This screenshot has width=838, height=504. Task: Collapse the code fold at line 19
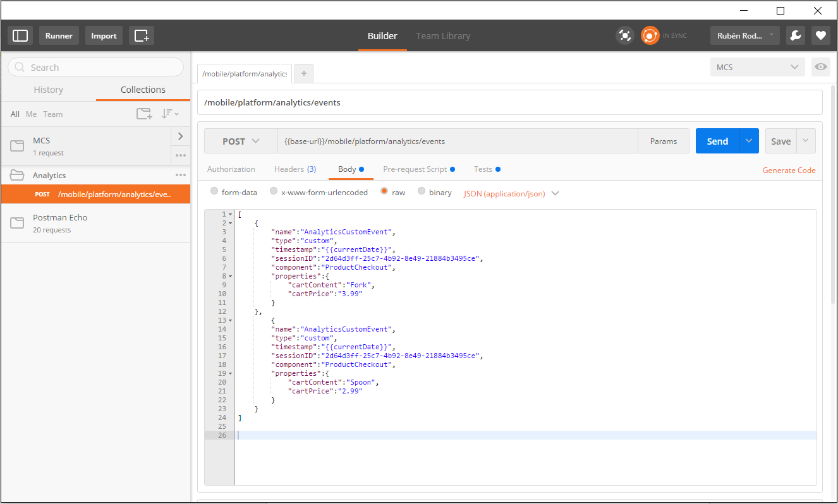pyautogui.click(x=231, y=373)
